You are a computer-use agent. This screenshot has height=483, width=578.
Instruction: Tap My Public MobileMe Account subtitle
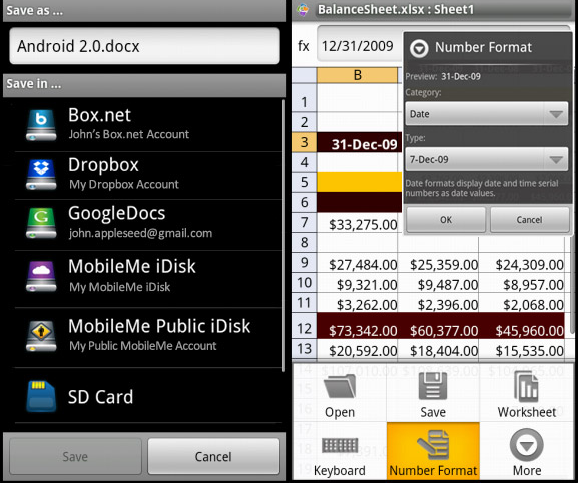click(143, 346)
